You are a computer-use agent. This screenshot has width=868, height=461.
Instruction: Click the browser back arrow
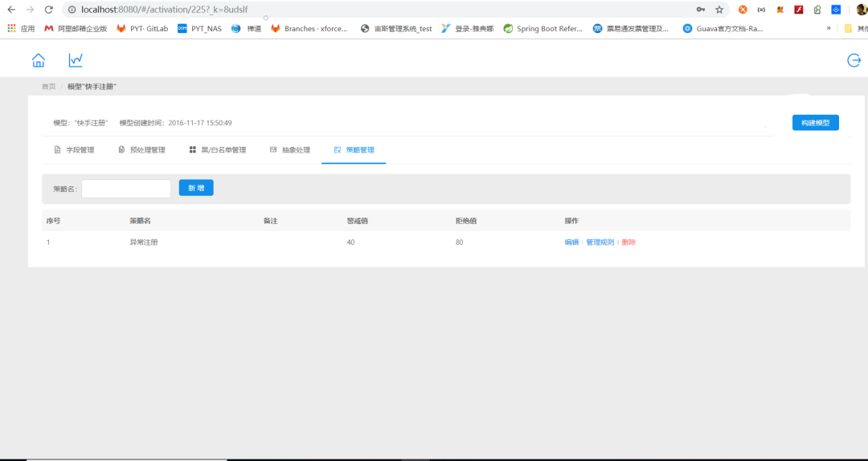11,10
